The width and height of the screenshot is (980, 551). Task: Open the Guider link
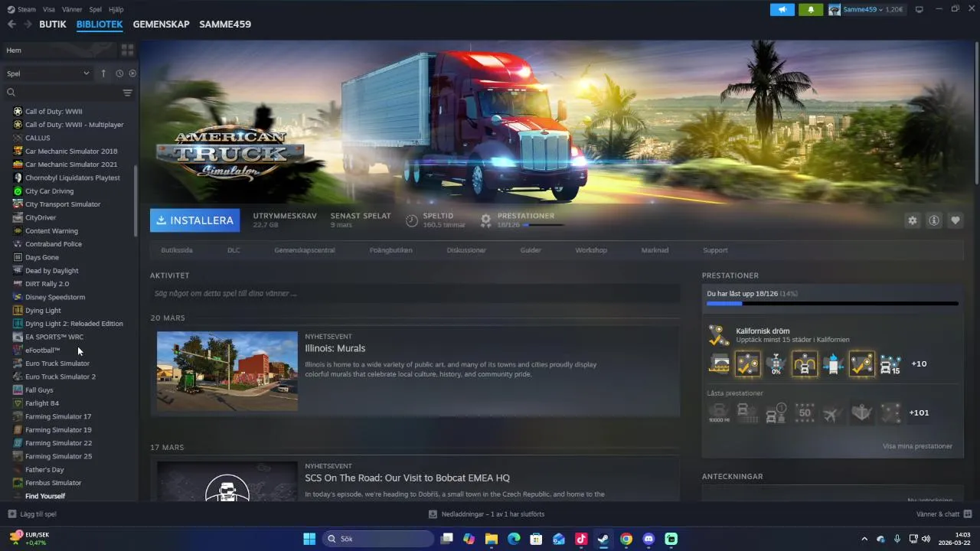pos(531,250)
